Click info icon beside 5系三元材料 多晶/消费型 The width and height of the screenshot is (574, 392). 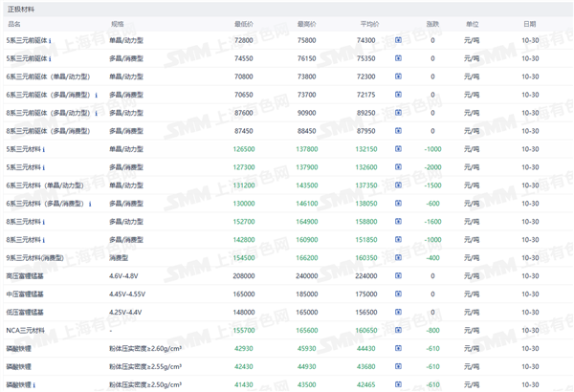click(44, 167)
